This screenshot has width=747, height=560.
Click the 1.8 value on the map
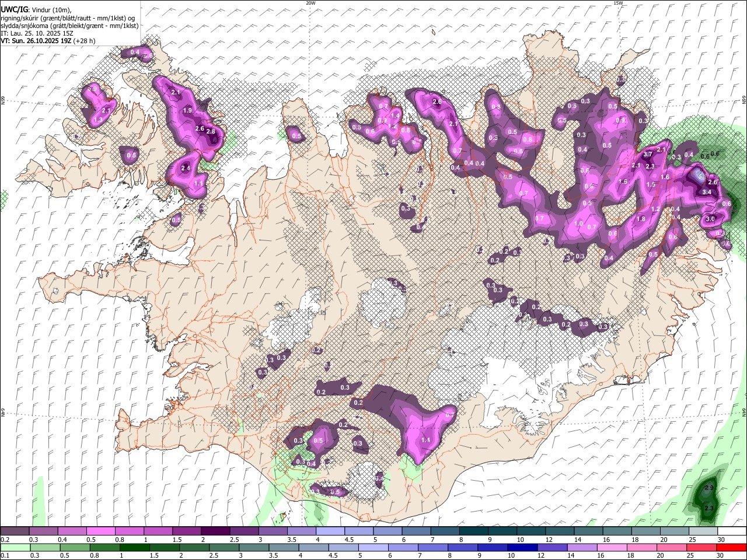[641, 219]
